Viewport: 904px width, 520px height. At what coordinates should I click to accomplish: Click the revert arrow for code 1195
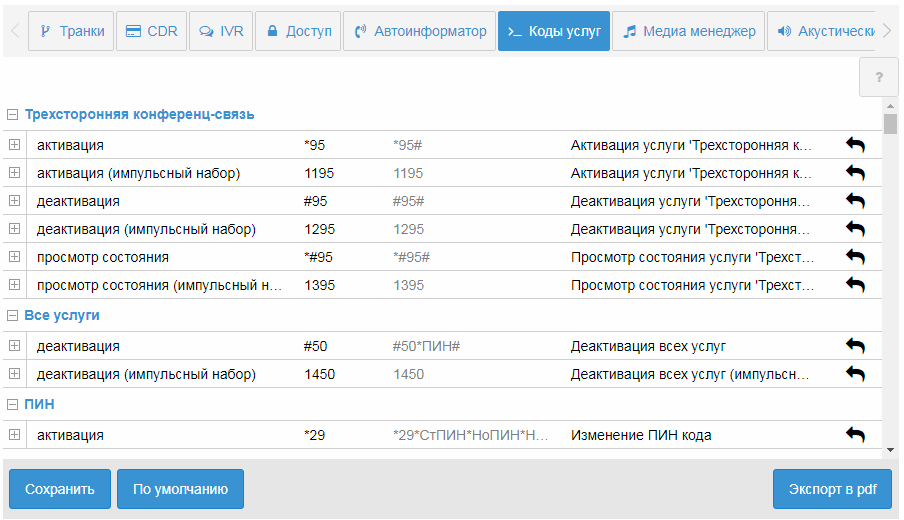[855, 173]
